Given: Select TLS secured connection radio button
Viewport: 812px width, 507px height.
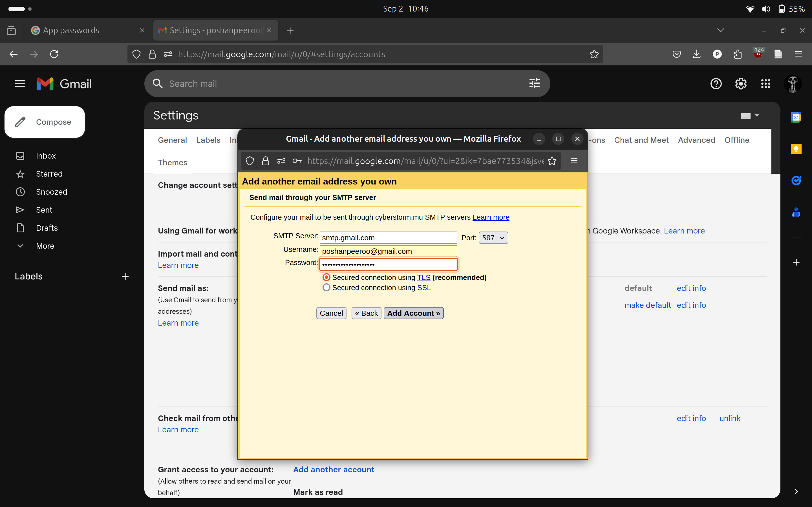Looking at the screenshot, I should pyautogui.click(x=326, y=277).
